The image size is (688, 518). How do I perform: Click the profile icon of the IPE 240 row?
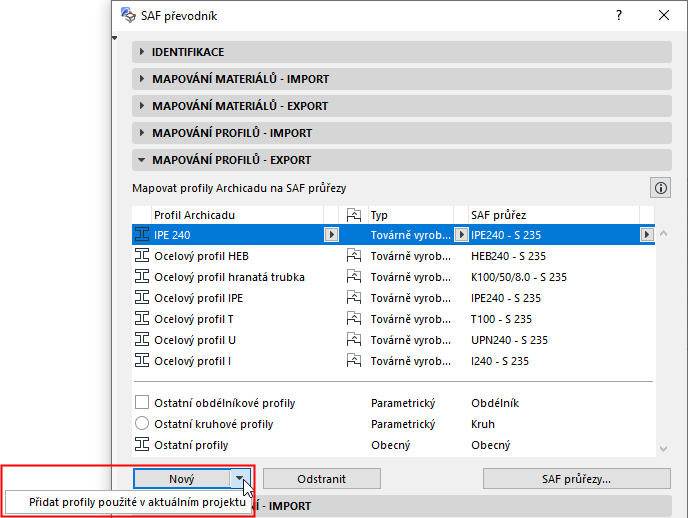[x=142, y=235]
